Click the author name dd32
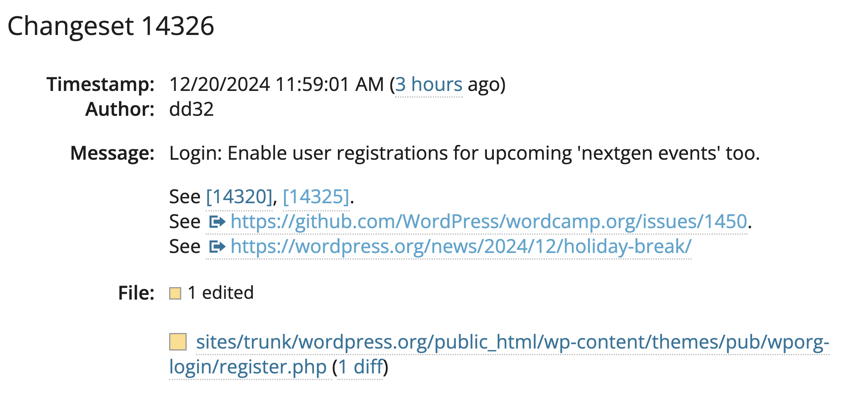 pyautogui.click(x=191, y=109)
